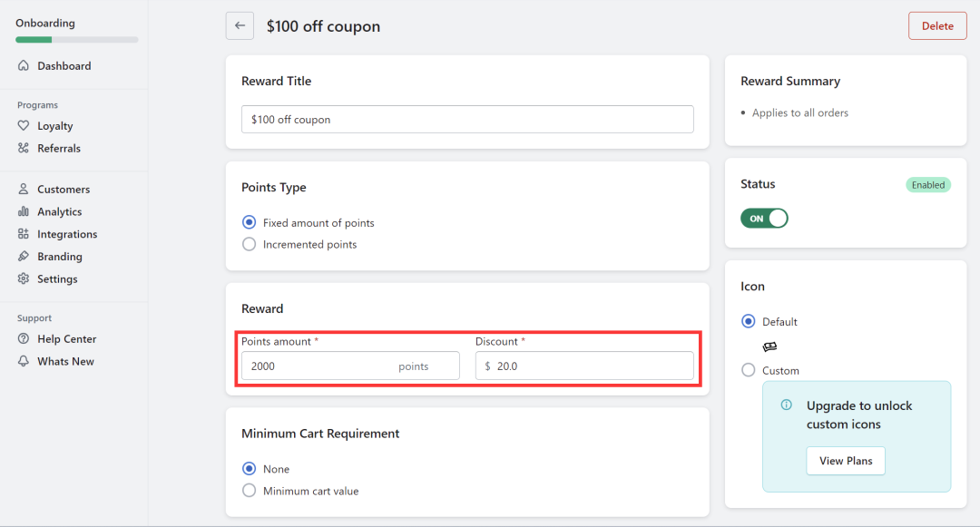Click the Customers person icon
Viewport: 980px width, 527px height.
tap(24, 190)
